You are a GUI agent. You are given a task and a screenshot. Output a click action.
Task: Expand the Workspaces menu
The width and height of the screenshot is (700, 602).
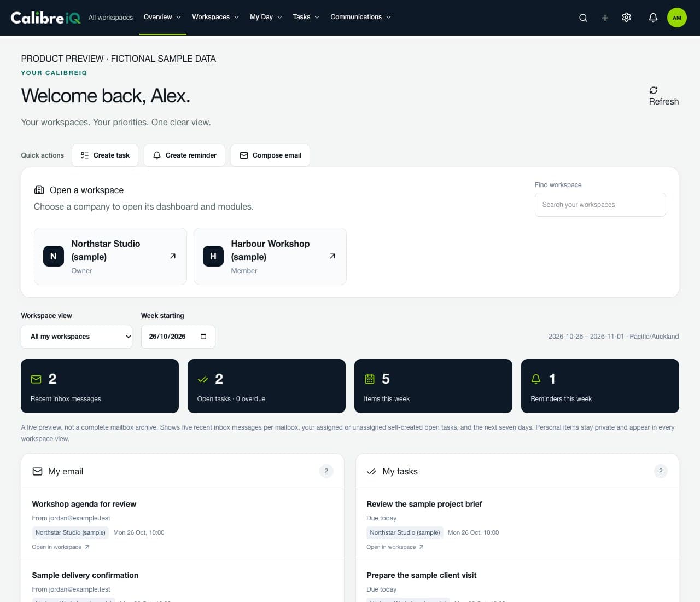coord(215,17)
